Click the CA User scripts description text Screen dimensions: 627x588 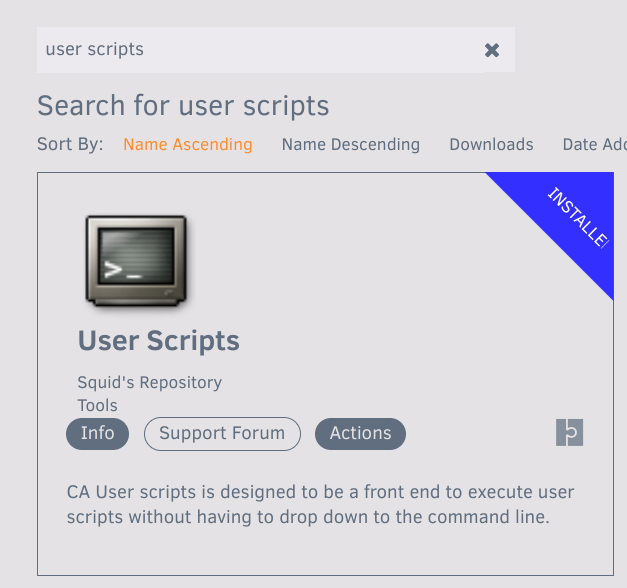320,505
